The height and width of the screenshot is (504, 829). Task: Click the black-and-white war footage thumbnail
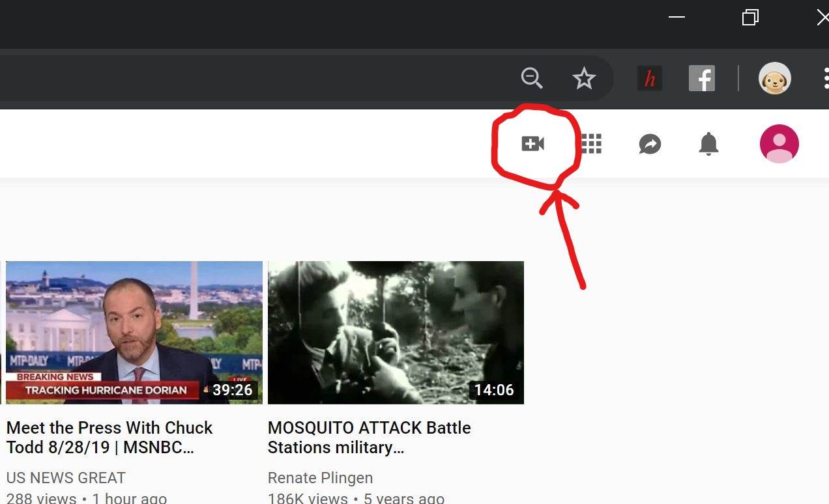coord(396,332)
